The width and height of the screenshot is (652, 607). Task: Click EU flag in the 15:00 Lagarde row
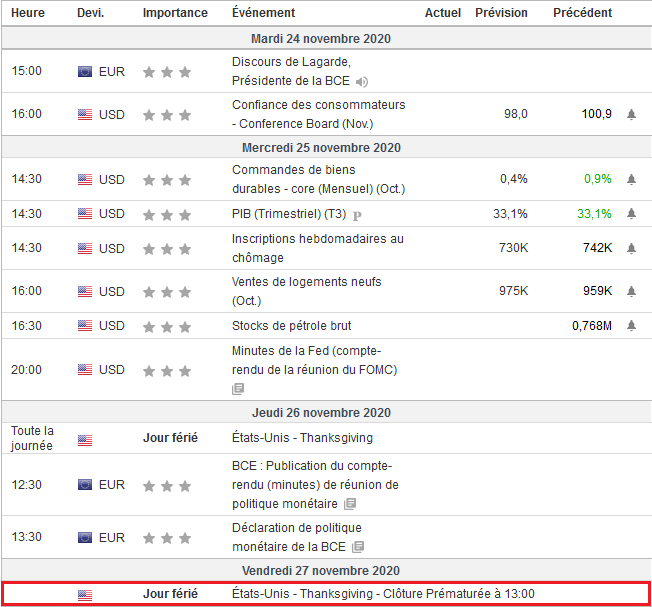[x=85, y=72]
